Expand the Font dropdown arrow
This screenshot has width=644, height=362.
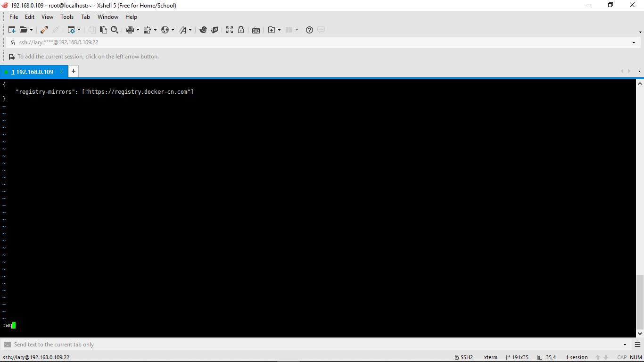(x=190, y=30)
